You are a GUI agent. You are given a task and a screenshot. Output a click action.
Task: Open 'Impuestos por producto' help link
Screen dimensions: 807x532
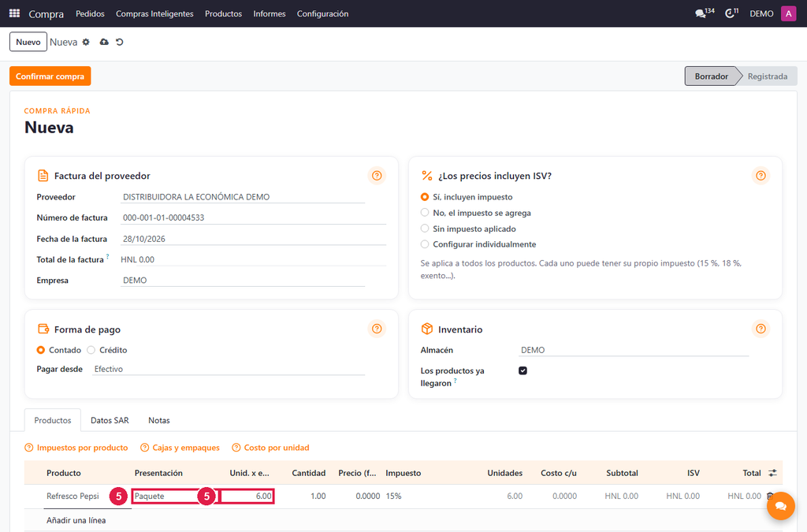(x=76, y=448)
